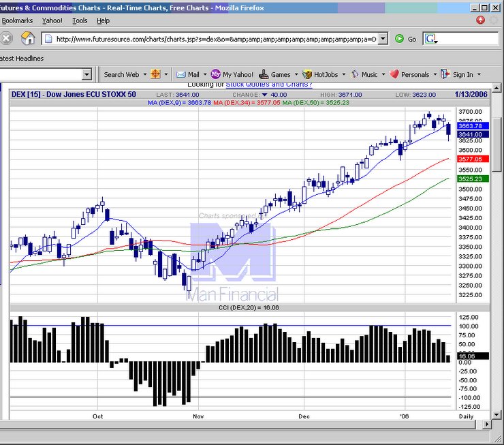Screen dimensions: 504x445
Task: Expand dropdown next to orange target icon
Action: pyautogui.click(x=166, y=74)
